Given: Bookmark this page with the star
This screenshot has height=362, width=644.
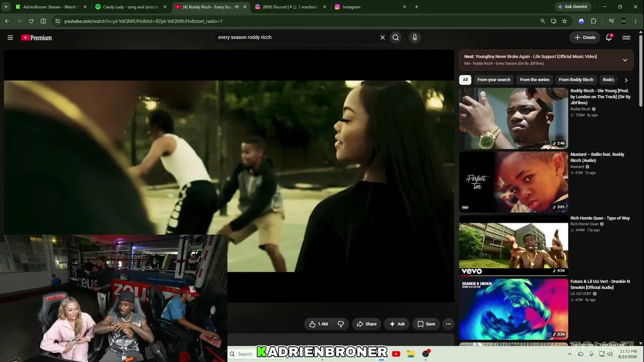Looking at the screenshot, I should tap(565, 21).
